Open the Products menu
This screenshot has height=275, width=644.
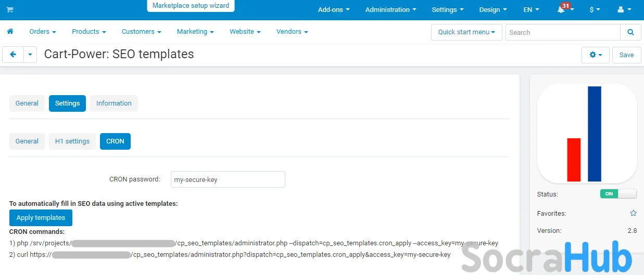click(89, 32)
